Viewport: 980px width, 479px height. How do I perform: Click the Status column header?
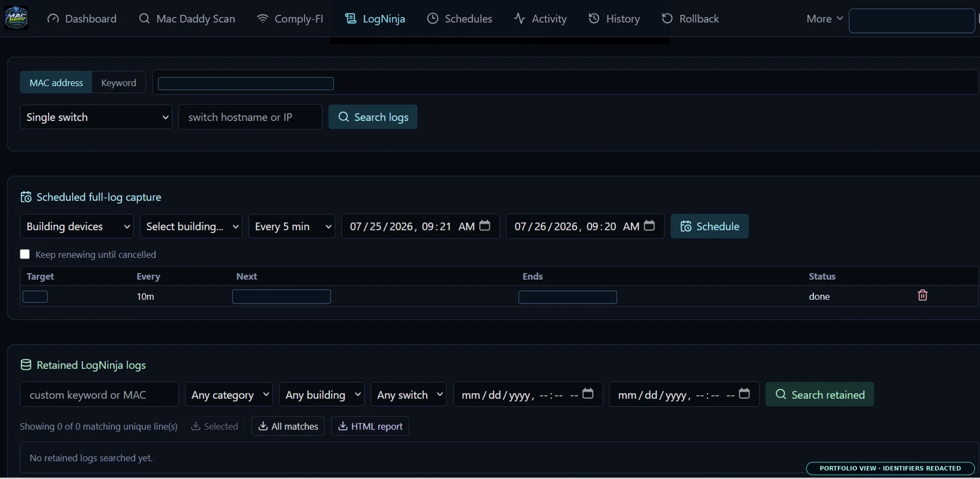point(822,276)
